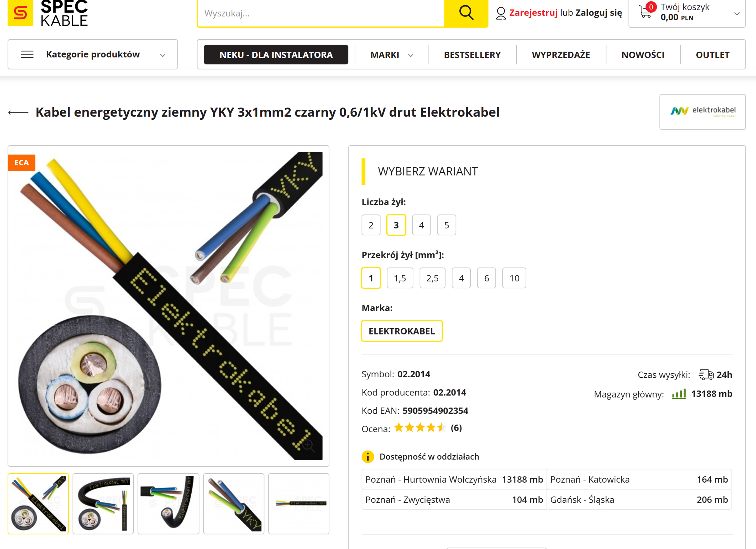Viewport: 756px width, 549px height.
Task: Select 4 wires variant
Action: tap(421, 225)
